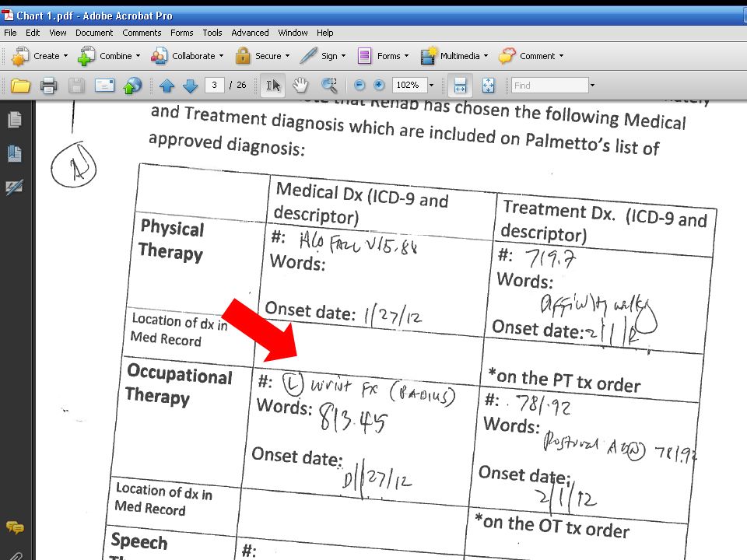Click the Upload to web globe icon

tap(132, 86)
